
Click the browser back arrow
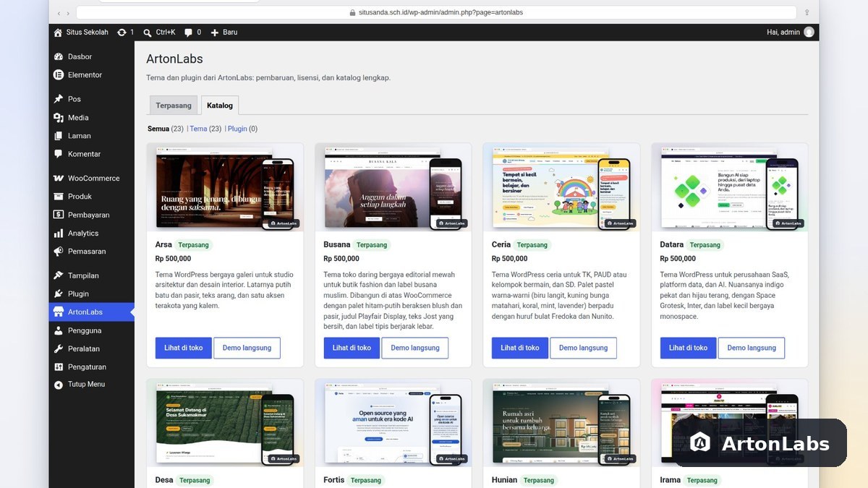tap(59, 12)
